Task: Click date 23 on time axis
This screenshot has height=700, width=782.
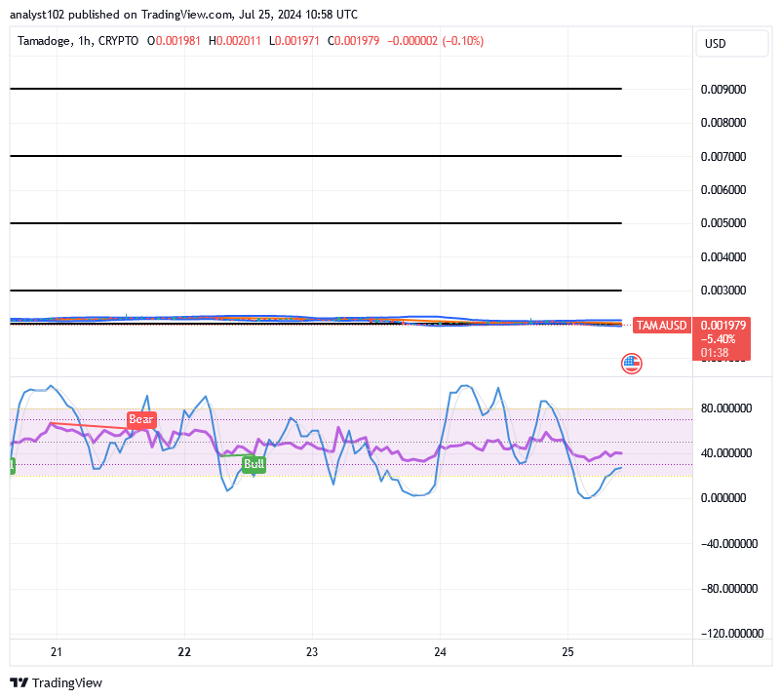Action: (312, 652)
